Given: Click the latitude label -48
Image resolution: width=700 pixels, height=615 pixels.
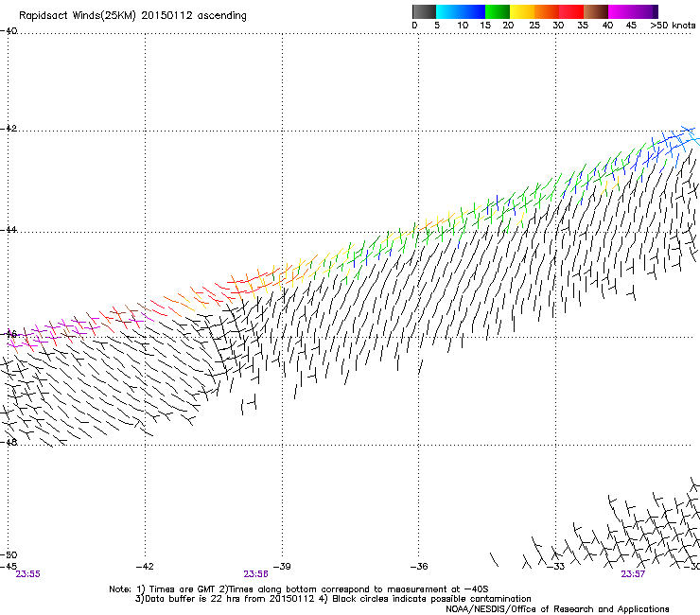Looking at the screenshot, I should [x=9, y=442].
